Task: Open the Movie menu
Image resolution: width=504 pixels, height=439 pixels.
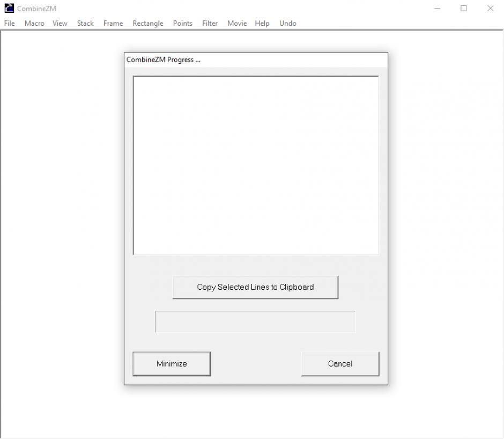Action: coord(237,23)
